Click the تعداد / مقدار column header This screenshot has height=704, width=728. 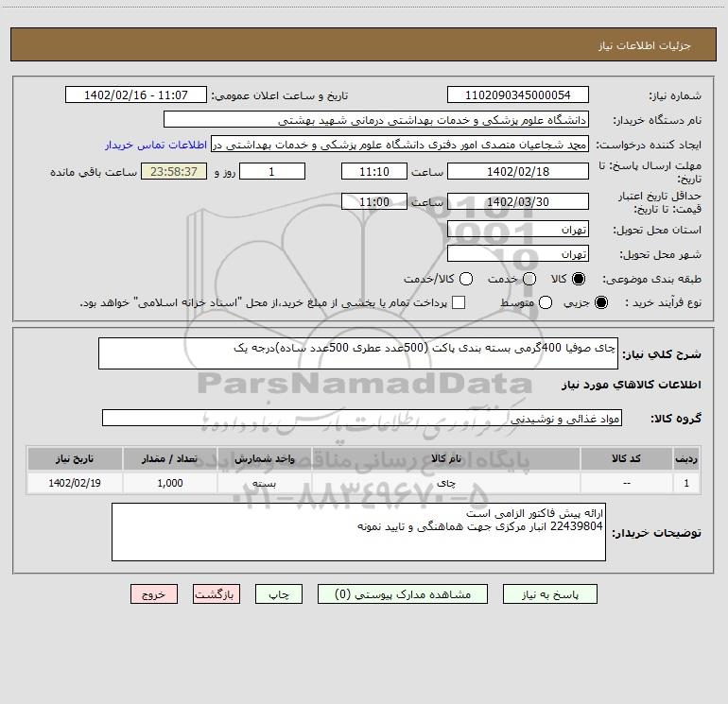pyautogui.click(x=170, y=459)
